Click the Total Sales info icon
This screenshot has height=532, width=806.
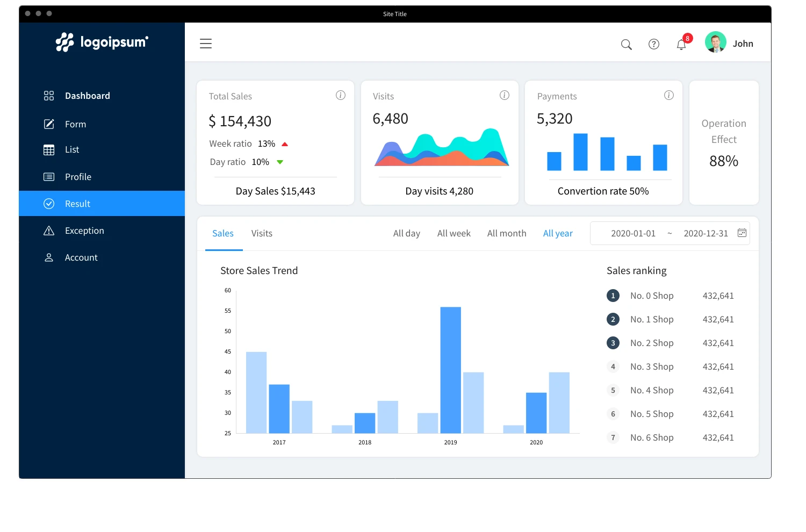[x=341, y=95]
